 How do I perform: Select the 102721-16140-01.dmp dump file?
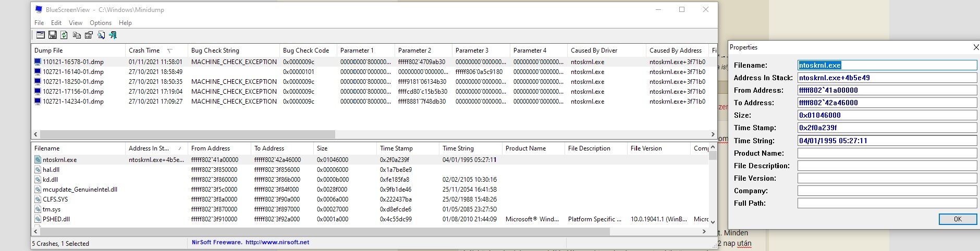click(x=73, y=72)
